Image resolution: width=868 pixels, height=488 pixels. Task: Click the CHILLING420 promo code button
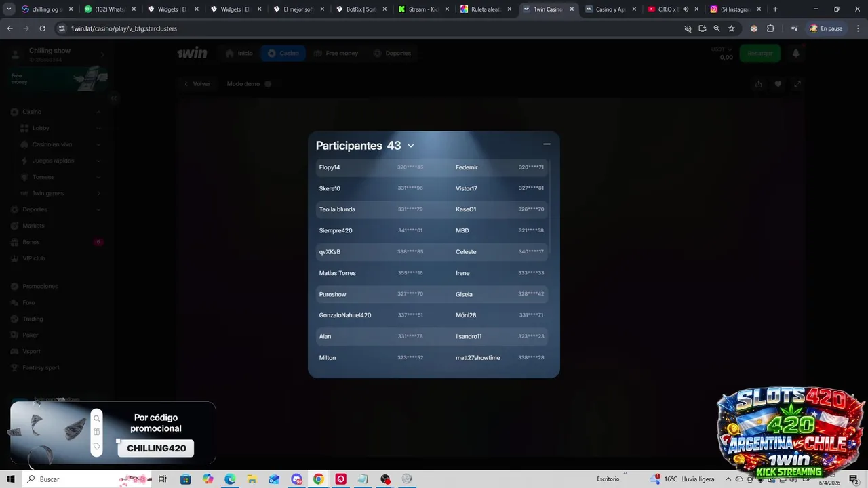point(156,448)
